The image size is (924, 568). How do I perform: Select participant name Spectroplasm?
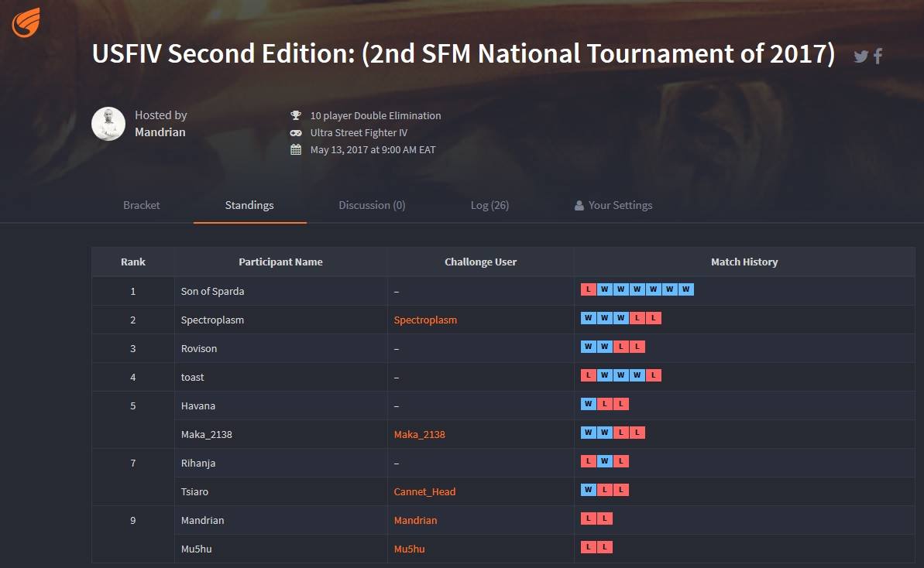coord(213,320)
